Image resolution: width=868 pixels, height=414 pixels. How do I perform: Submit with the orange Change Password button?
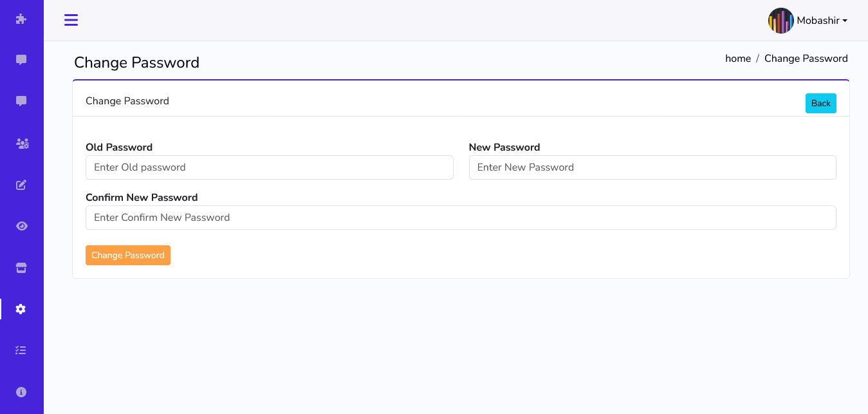(128, 255)
